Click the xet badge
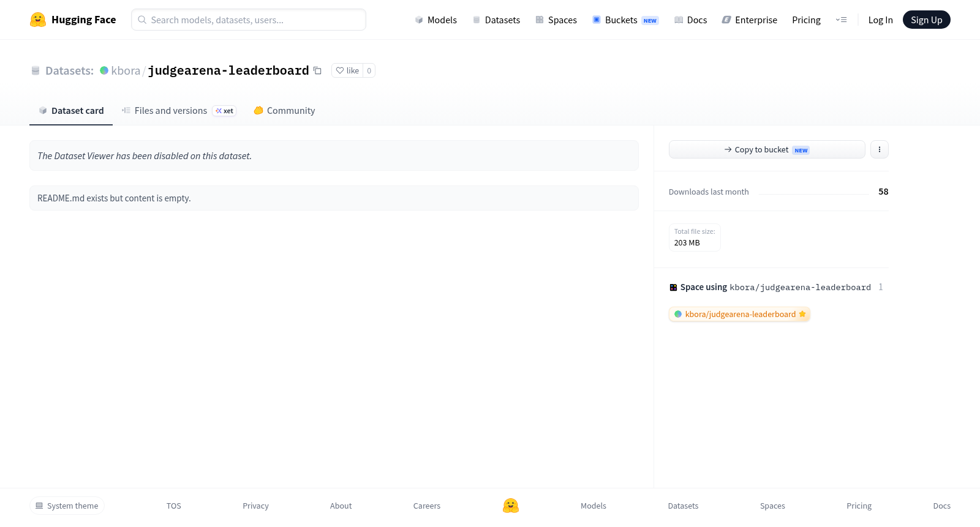Screen dimensions: 980x527 tap(224, 111)
